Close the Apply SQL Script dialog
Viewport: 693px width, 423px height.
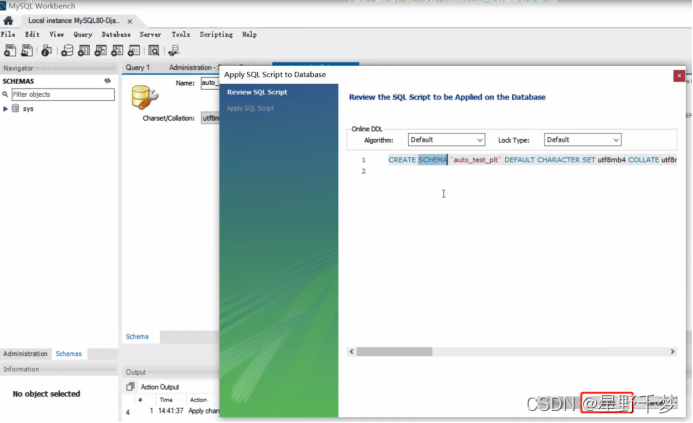[x=679, y=76]
